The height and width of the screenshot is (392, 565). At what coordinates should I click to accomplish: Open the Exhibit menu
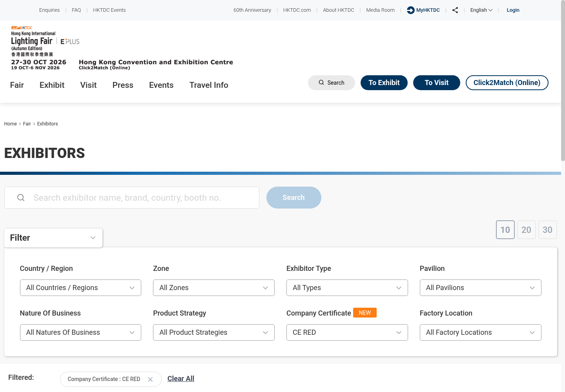click(x=52, y=85)
